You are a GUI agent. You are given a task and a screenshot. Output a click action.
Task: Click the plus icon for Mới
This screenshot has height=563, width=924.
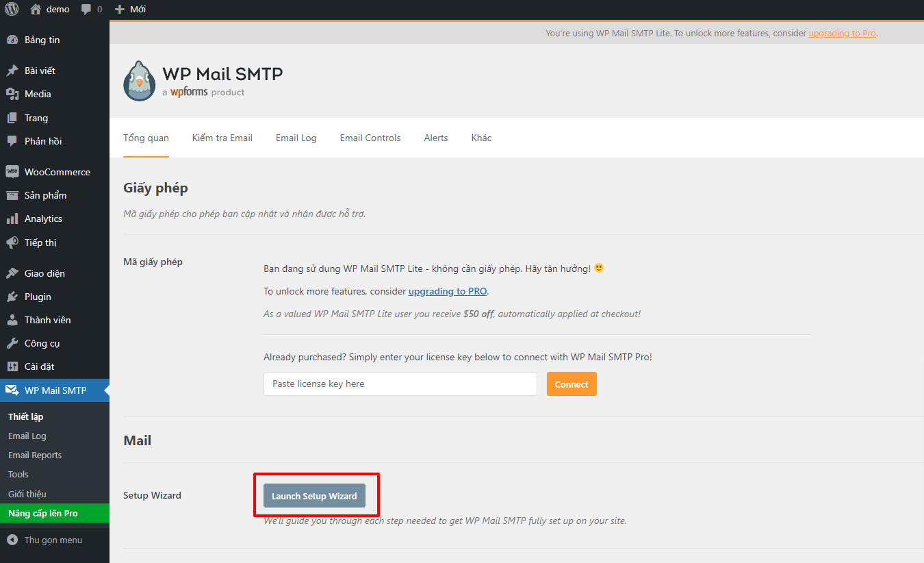(120, 10)
